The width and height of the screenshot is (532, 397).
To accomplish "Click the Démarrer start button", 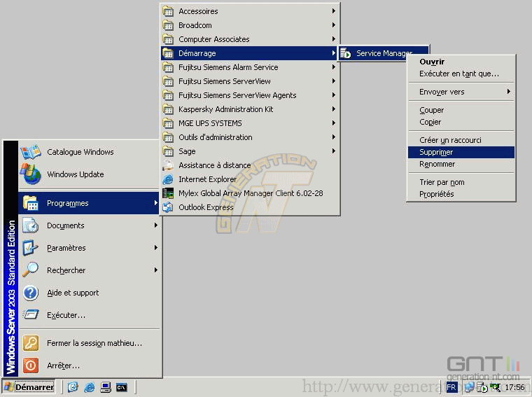I will pos(29,387).
